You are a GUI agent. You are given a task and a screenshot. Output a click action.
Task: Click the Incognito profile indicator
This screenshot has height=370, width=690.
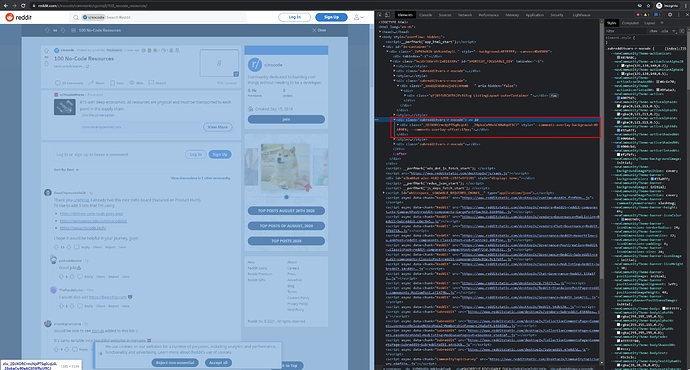tap(668, 6)
